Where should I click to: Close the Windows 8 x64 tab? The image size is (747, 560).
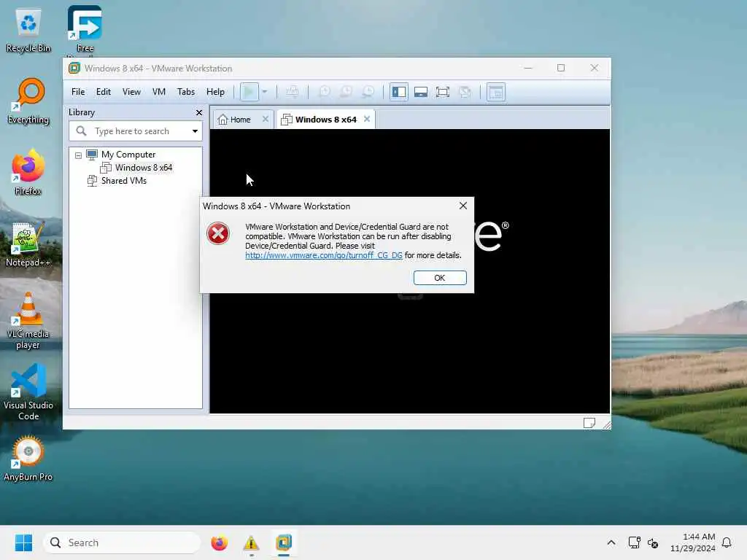(367, 119)
